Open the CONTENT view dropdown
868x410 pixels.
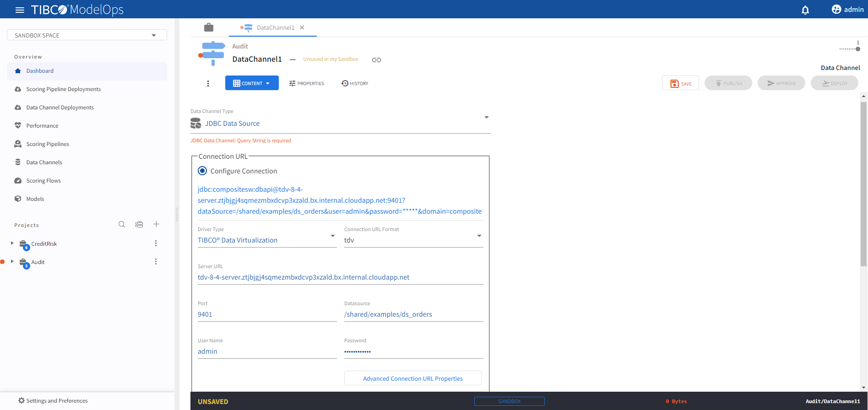coord(252,83)
